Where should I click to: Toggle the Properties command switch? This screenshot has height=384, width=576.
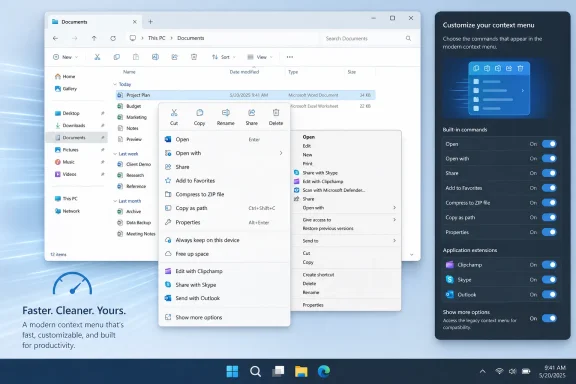click(x=549, y=232)
